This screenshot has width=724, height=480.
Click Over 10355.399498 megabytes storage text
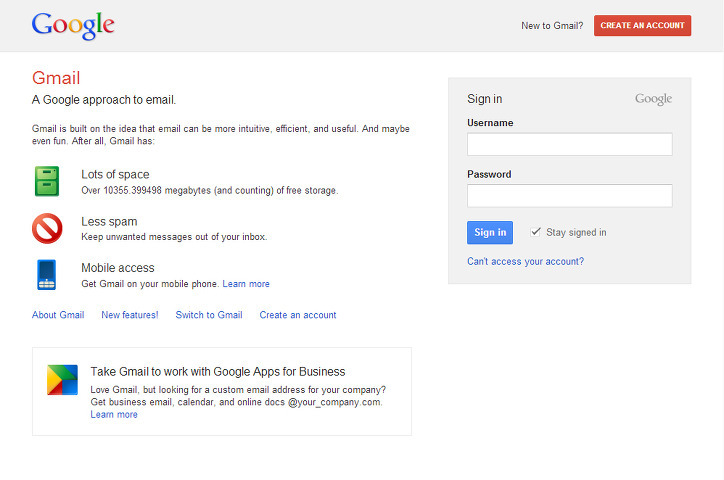coord(210,190)
